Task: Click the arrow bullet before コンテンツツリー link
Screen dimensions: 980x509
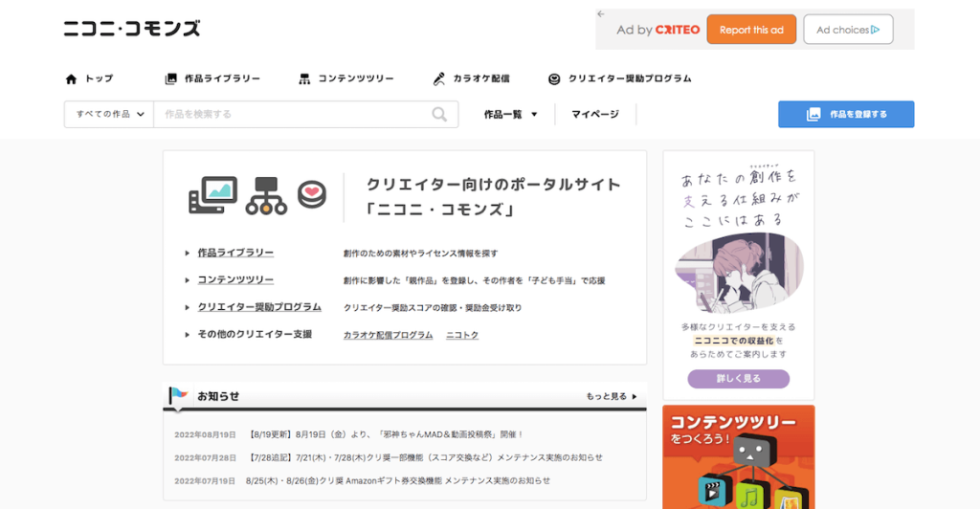Action: (x=187, y=280)
